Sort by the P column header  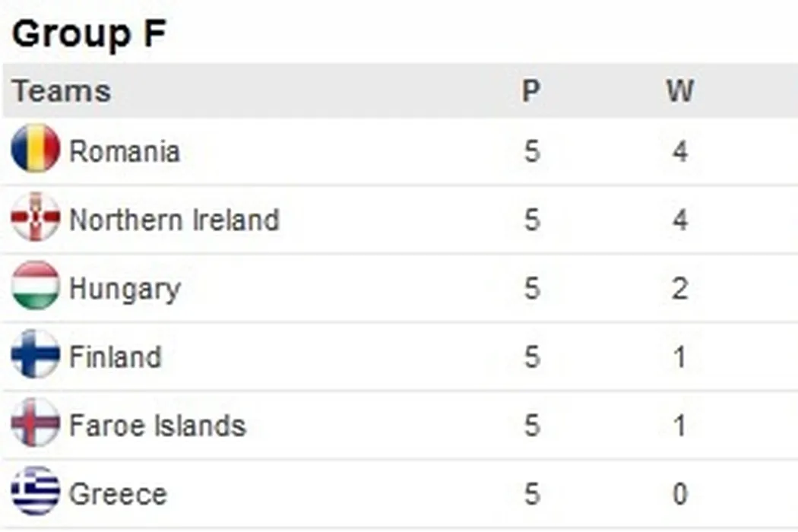(x=531, y=91)
